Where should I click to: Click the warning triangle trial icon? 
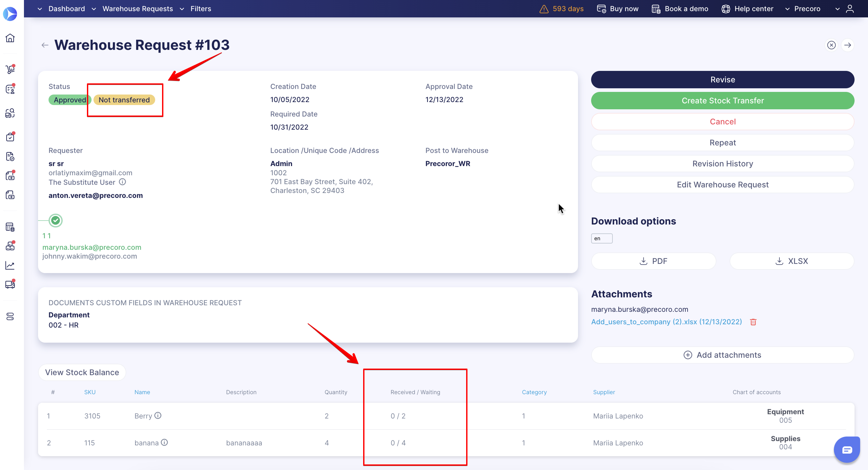click(x=544, y=9)
